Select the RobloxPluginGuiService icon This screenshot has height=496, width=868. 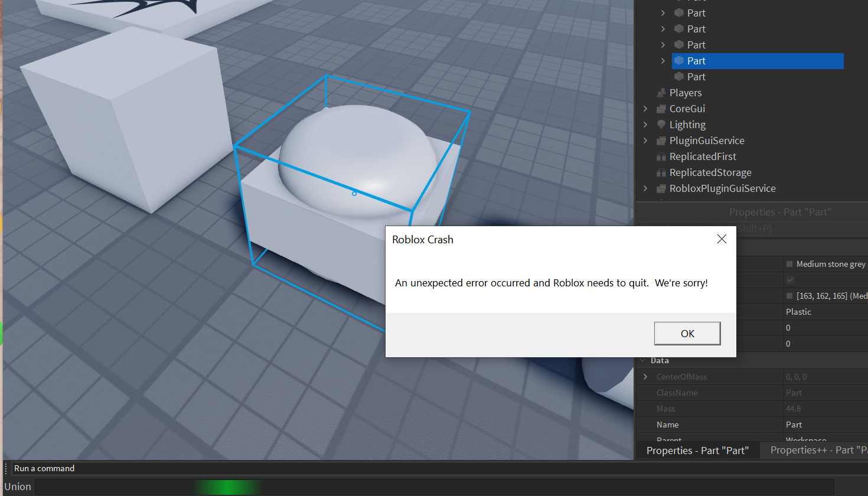[661, 188]
